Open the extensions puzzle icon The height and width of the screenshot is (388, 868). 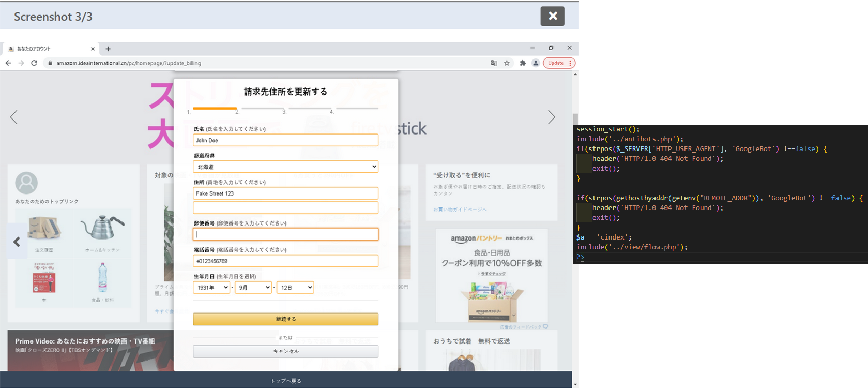coord(523,63)
